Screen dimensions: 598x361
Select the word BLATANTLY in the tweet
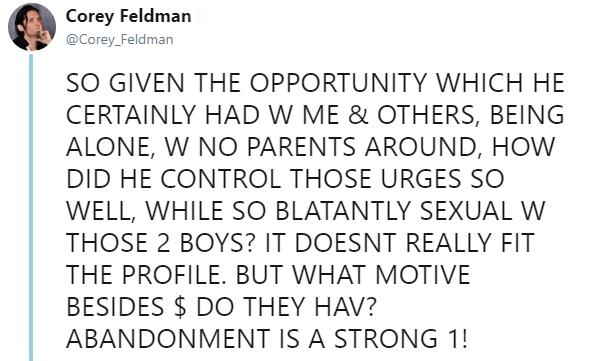pos(342,211)
